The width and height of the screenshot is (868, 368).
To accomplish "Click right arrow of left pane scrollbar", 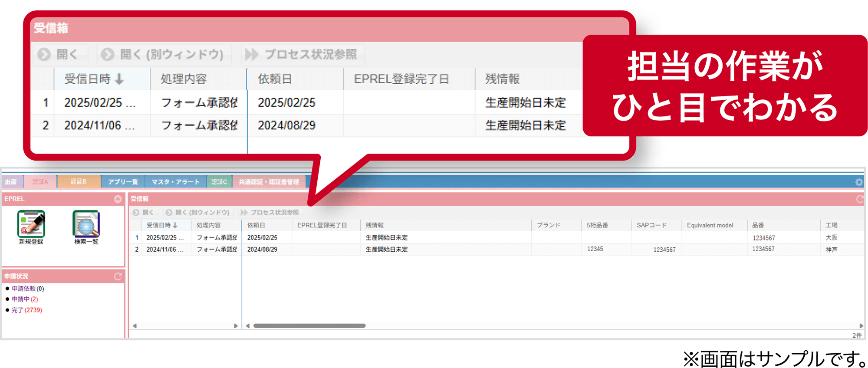I will [x=236, y=326].
